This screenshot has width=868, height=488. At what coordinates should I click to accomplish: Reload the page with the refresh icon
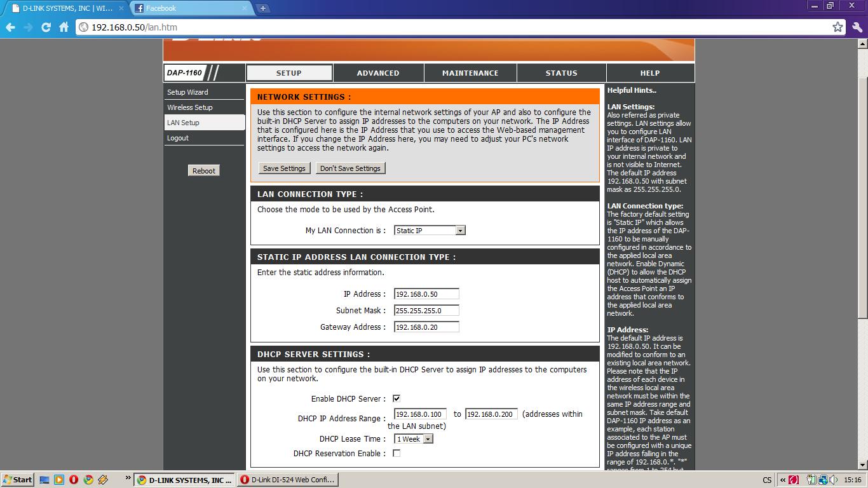coord(46,27)
